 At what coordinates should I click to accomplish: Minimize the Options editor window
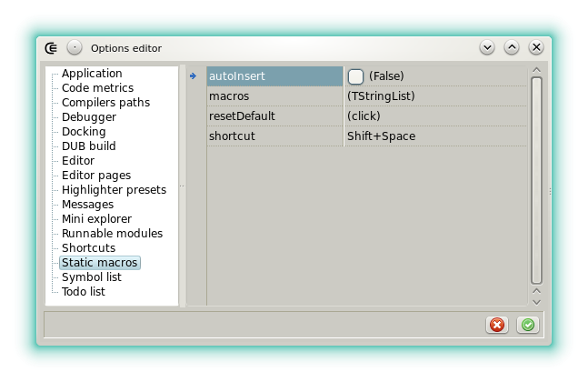click(487, 47)
